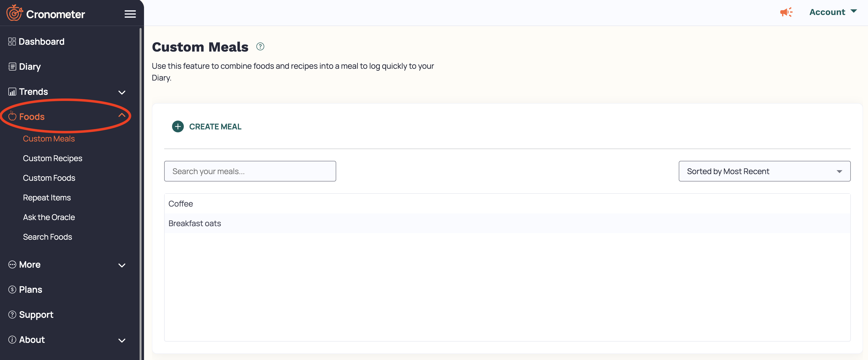Select the Coffee meal row
The width and height of the screenshot is (868, 360).
pyautogui.click(x=507, y=203)
